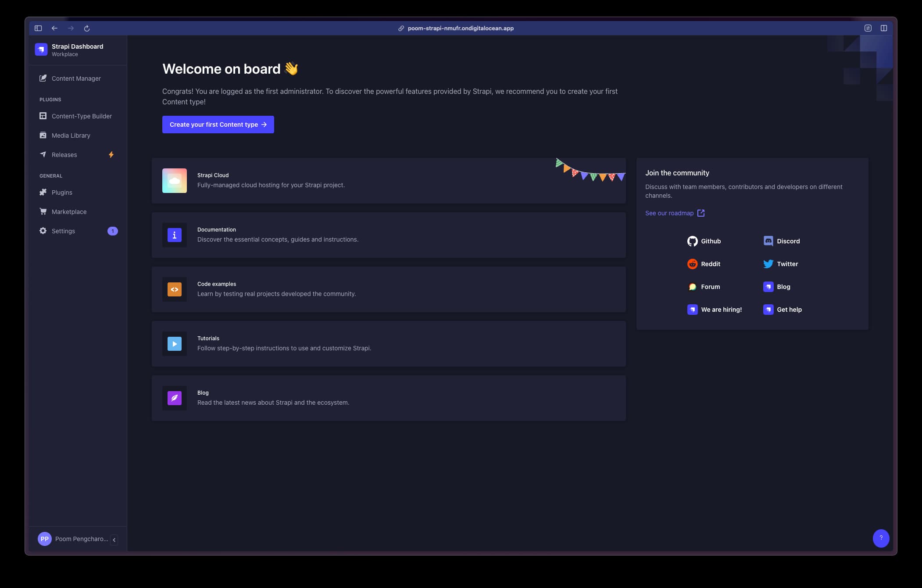Screen dimensions: 922x588
Task: Open the Marketplace page
Action: [x=69, y=212]
